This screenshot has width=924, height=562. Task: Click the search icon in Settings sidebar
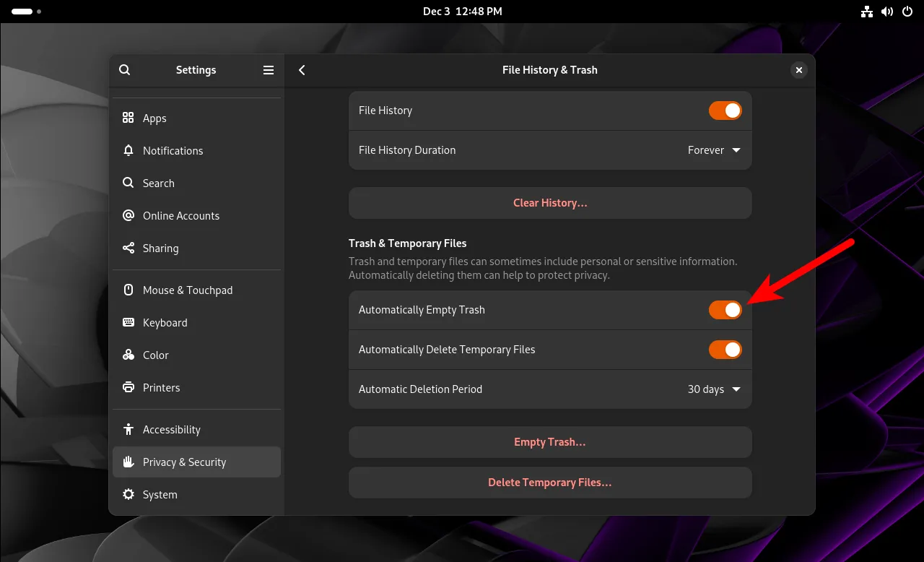coord(125,70)
